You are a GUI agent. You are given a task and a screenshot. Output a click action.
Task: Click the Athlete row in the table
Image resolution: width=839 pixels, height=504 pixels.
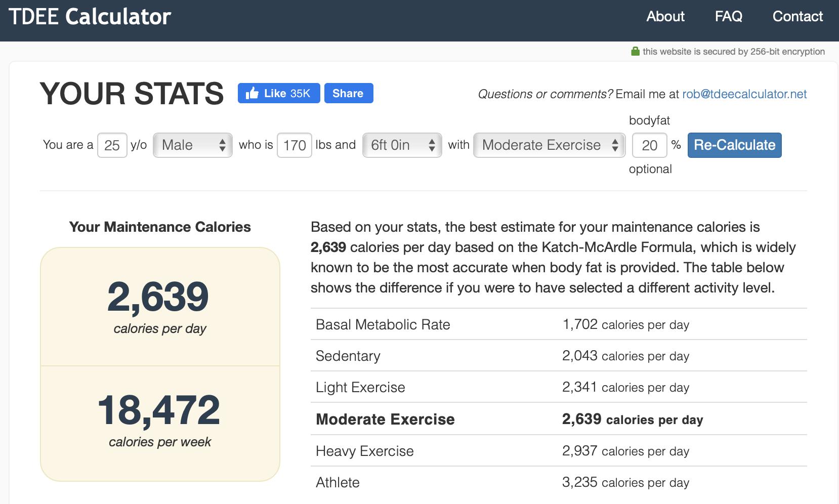(558, 482)
